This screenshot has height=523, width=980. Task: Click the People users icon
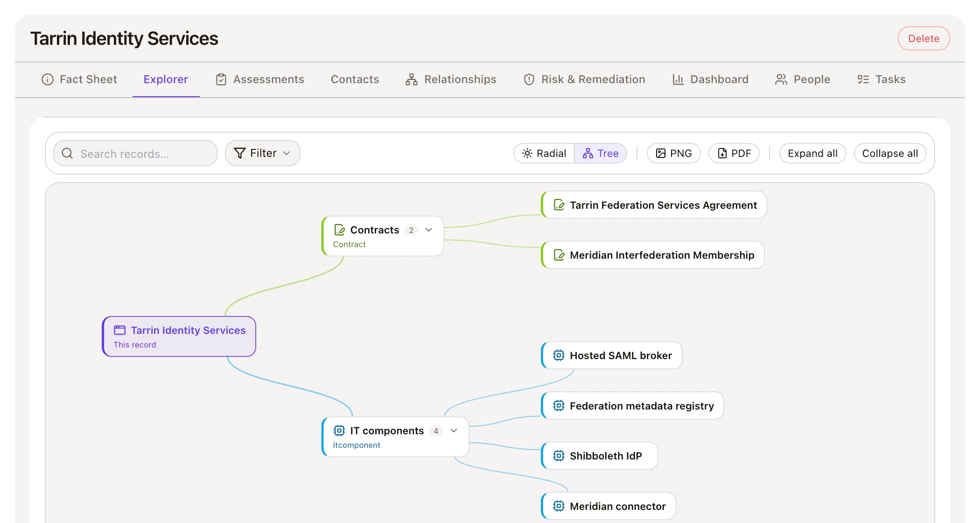click(x=781, y=79)
